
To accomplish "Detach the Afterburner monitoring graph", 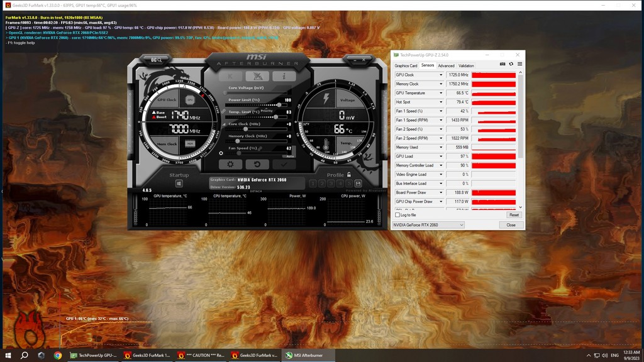I will pyautogui.click(x=256, y=191).
